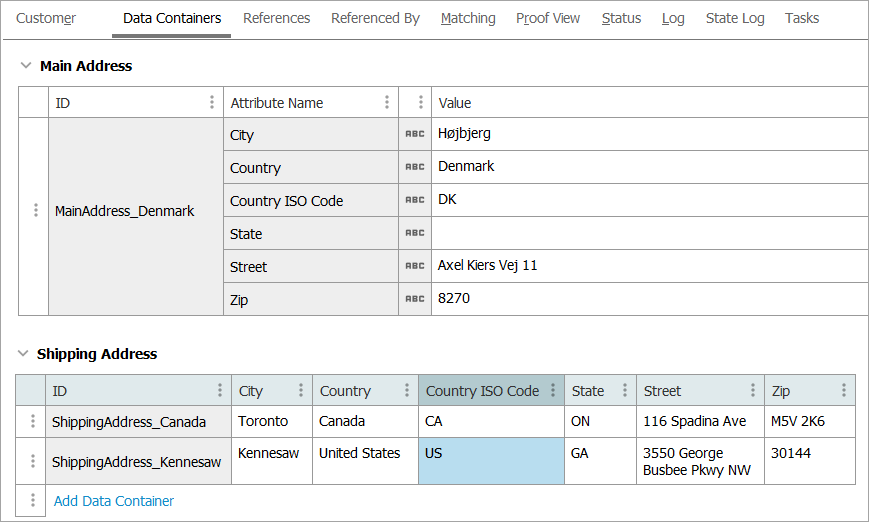Click the Value column header
869x522 pixels.
point(650,103)
